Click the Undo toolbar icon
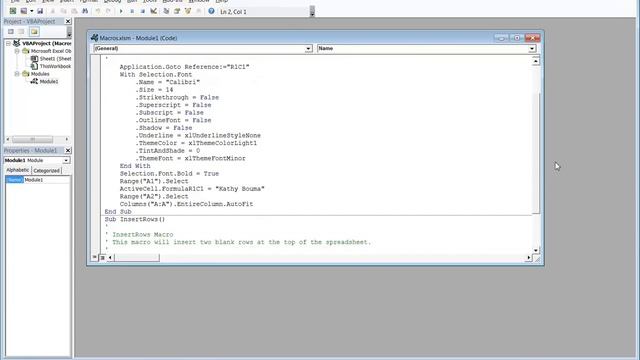The height and width of the screenshot is (360, 640). pyautogui.click(x=98, y=11)
